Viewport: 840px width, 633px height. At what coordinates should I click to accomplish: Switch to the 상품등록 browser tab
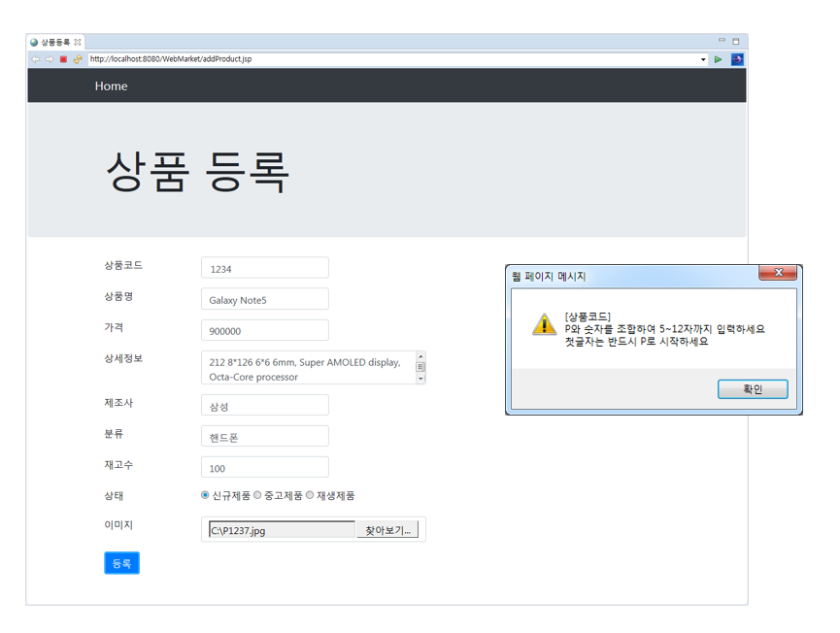pyautogui.click(x=55, y=42)
